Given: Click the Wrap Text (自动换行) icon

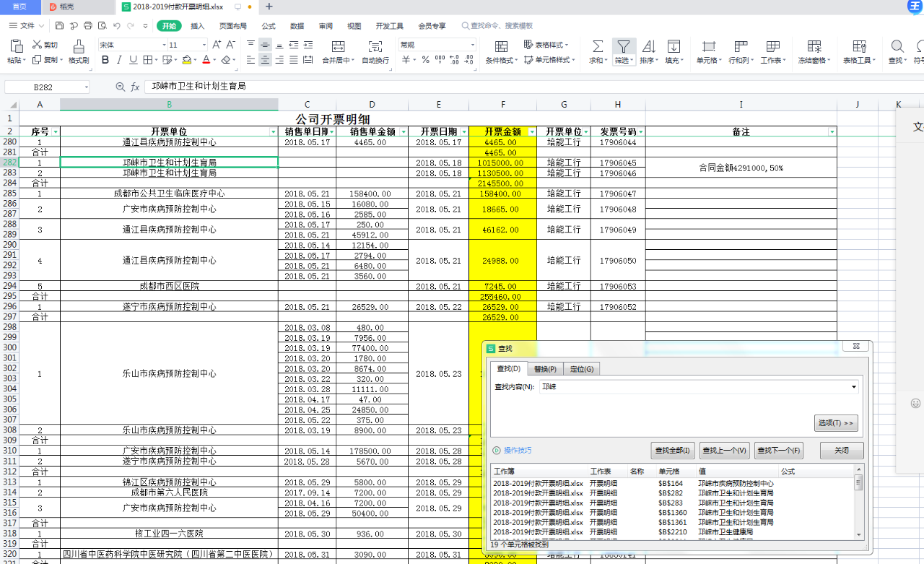Looking at the screenshot, I should coord(375,46).
